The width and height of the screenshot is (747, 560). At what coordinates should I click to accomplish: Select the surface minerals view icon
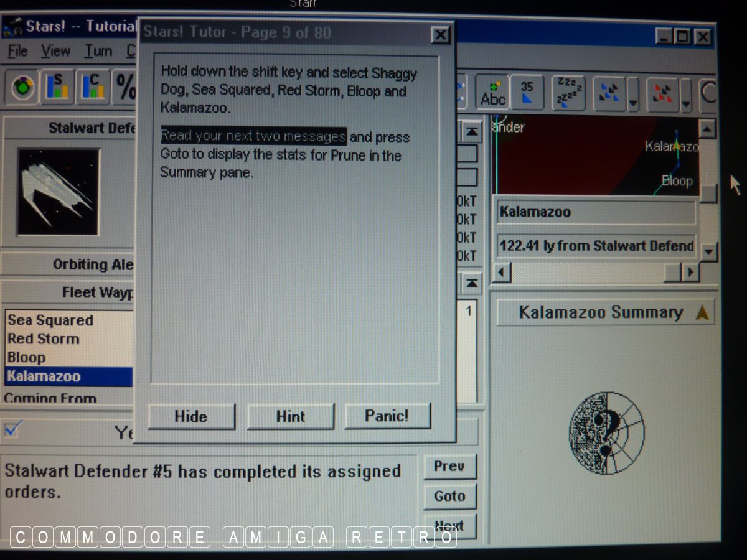coord(58,88)
